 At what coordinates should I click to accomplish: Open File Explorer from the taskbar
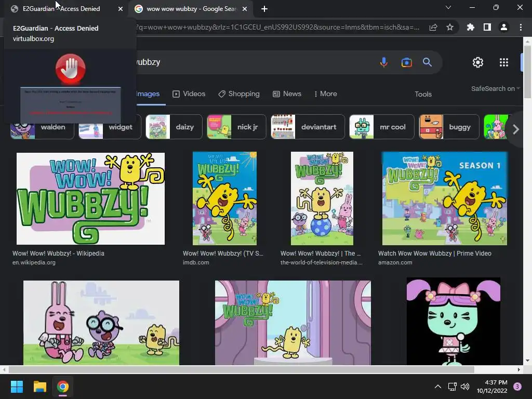[39, 387]
